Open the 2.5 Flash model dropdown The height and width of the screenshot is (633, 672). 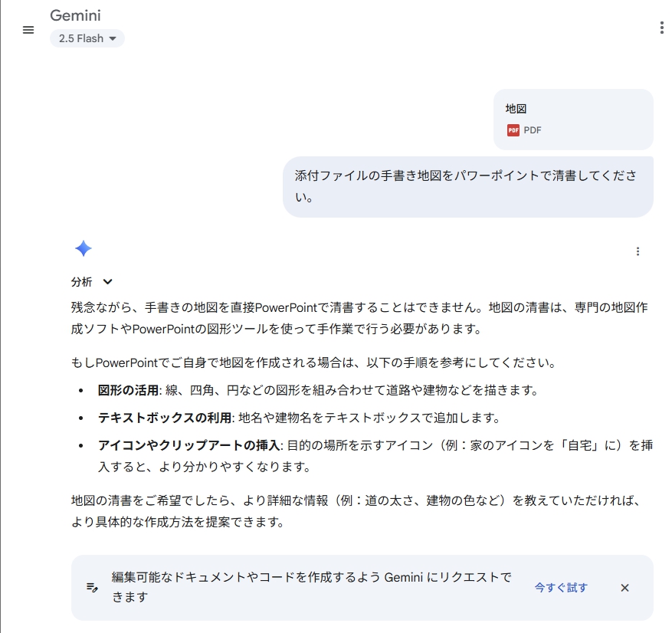pos(87,38)
